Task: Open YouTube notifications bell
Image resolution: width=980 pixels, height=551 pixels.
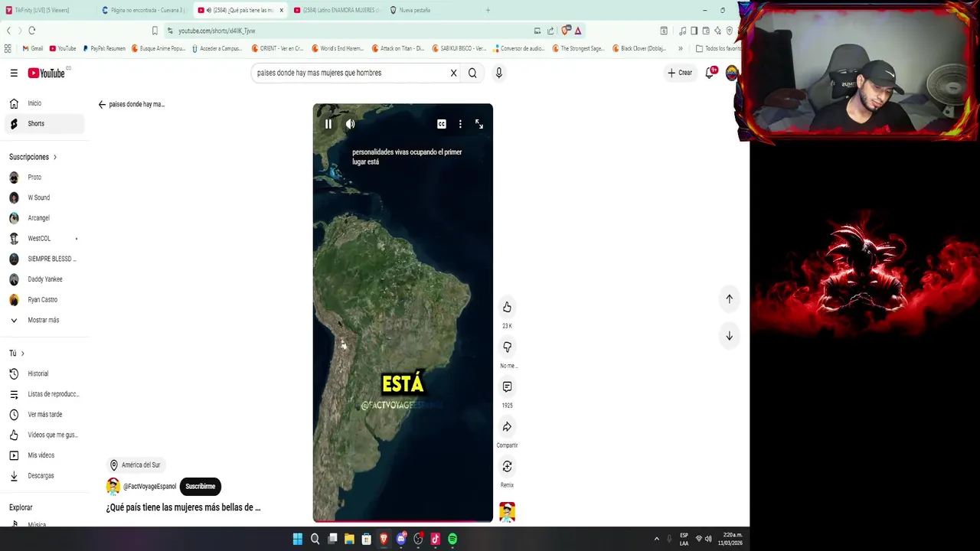Action: tap(710, 73)
